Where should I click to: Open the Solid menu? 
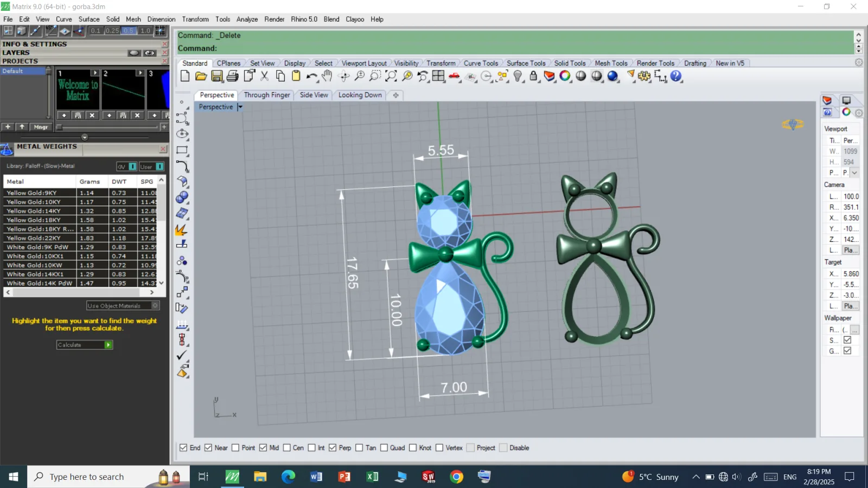pyautogui.click(x=113, y=19)
